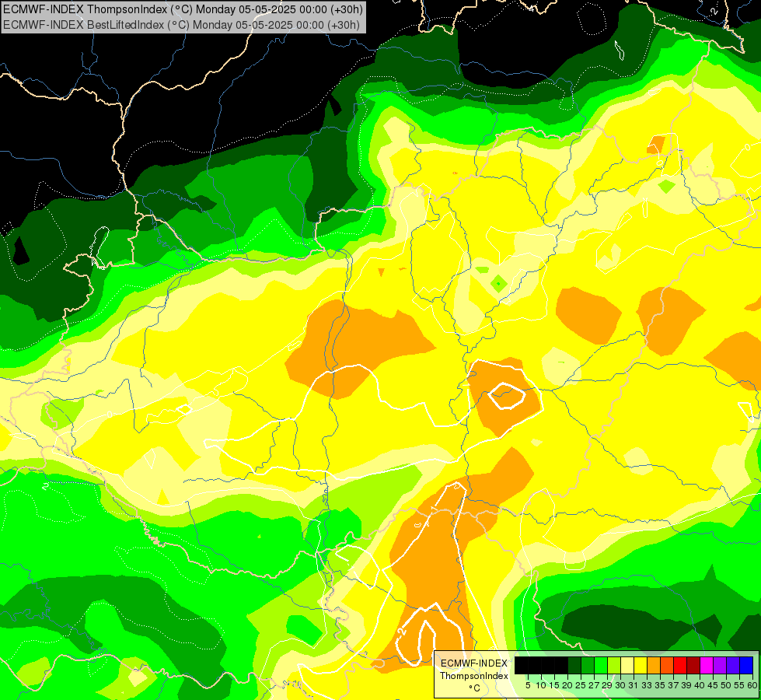The width and height of the screenshot is (761, 700).
Task: Pick the bright yellow 31–33 legend swatch
Action: 641,665
